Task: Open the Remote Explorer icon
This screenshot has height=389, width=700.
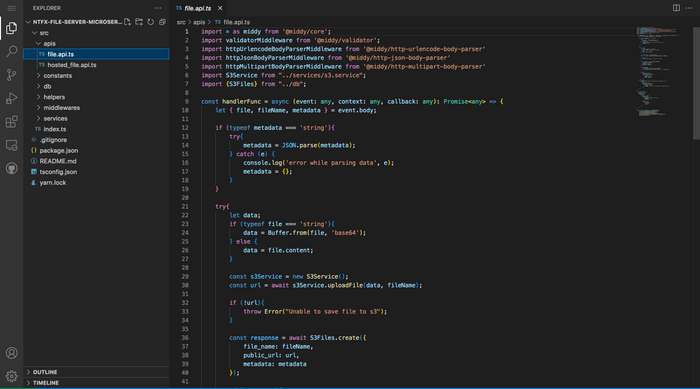Action: coord(12,145)
